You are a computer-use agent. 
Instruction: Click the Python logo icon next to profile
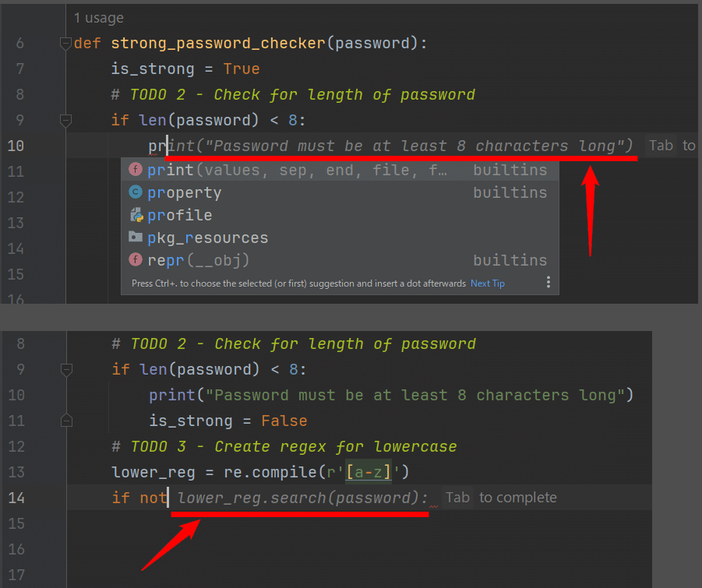(x=136, y=215)
